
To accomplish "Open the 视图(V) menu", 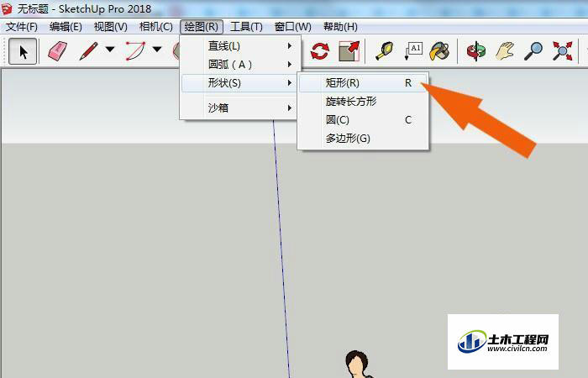I will [x=111, y=27].
